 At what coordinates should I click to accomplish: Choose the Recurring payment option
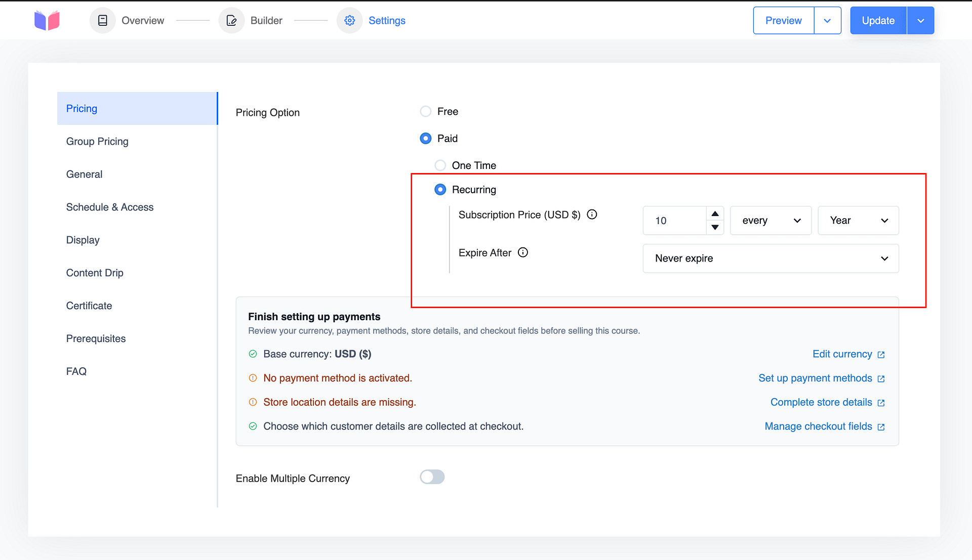[x=440, y=190]
